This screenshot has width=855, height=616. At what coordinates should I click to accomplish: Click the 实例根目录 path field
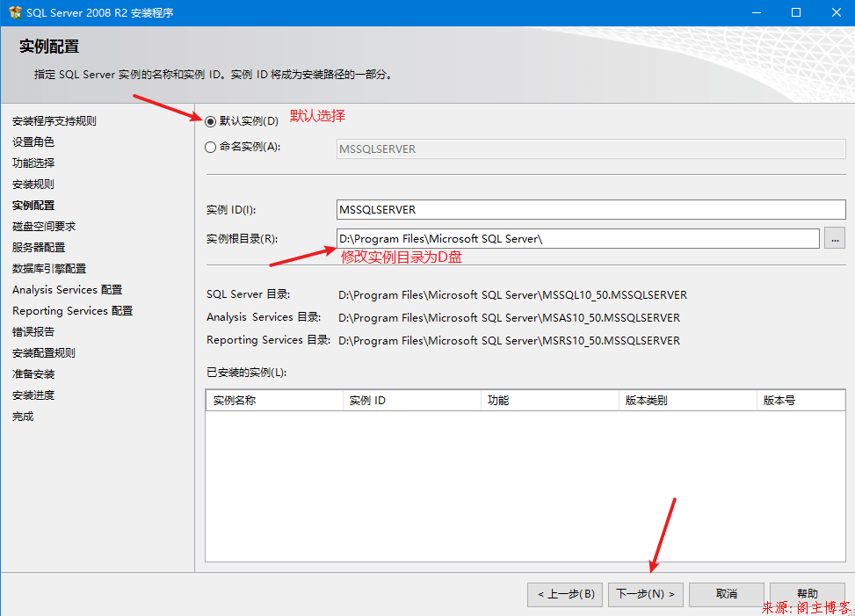tap(578, 238)
